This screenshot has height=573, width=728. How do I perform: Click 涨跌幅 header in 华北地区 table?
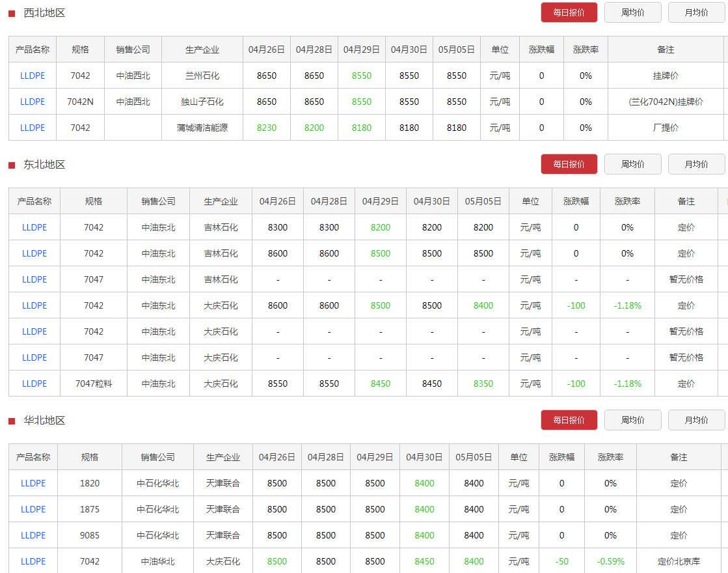pyautogui.click(x=562, y=457)
